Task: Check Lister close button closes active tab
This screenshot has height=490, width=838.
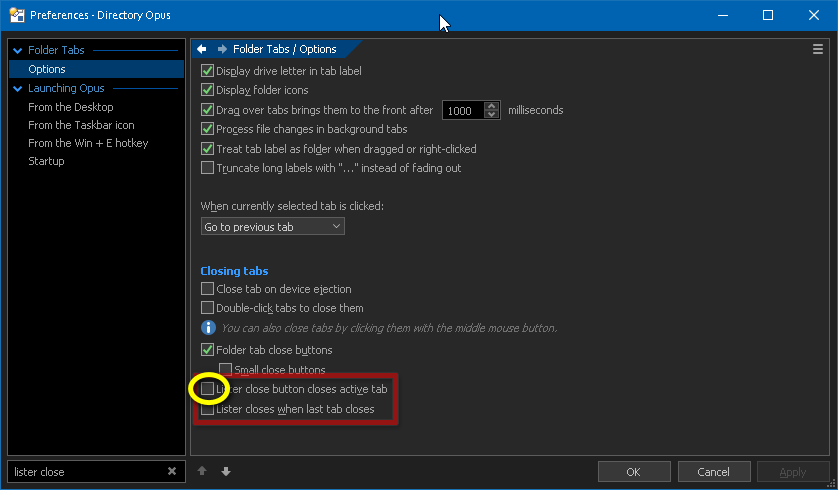Action: pos(207,389)
